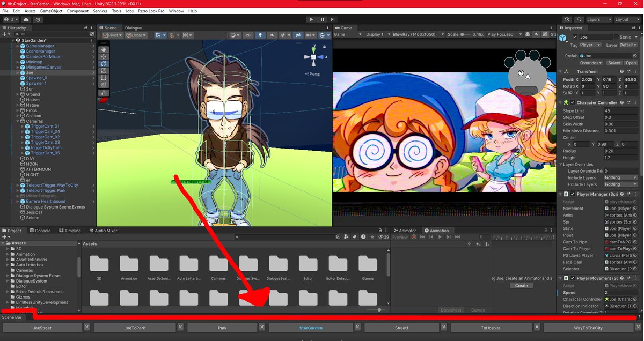This screenshot has width=644, height=341.
Task: Open the Pivot dropdown
Action: tap(113, 35)
